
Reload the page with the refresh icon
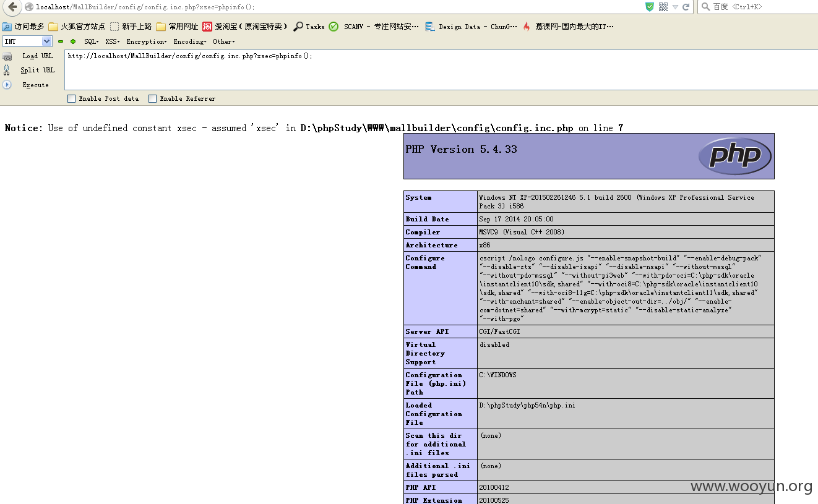tap(686, 7)
